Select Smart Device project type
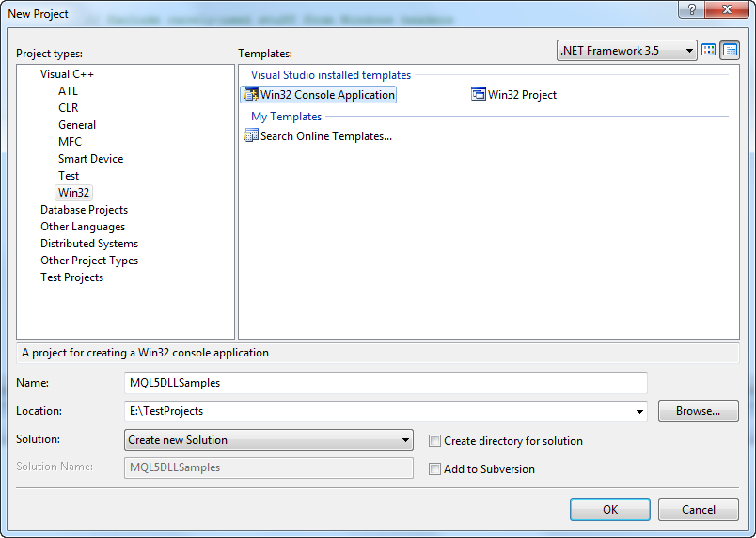The image size is (756, 538). [90, 159]
